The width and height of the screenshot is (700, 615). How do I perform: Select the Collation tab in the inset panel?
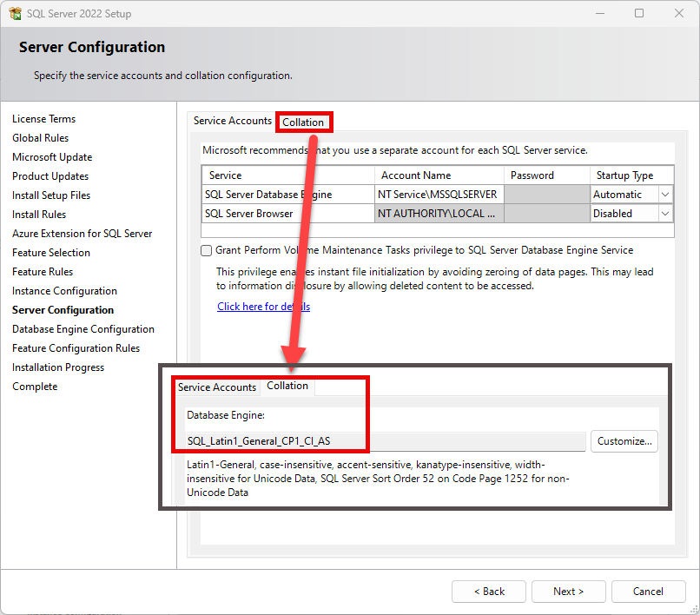click(287, 386)
